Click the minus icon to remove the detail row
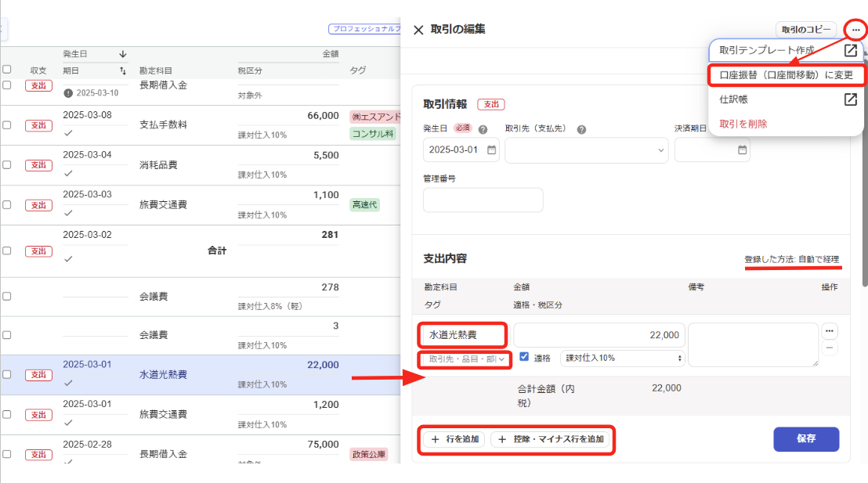The height and width of the screenshot is (483, 868). [x=830, y=348]
